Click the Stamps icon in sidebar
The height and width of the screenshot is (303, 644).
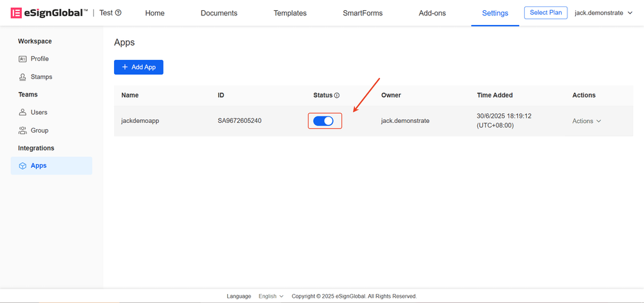click(x=23, y=77)
